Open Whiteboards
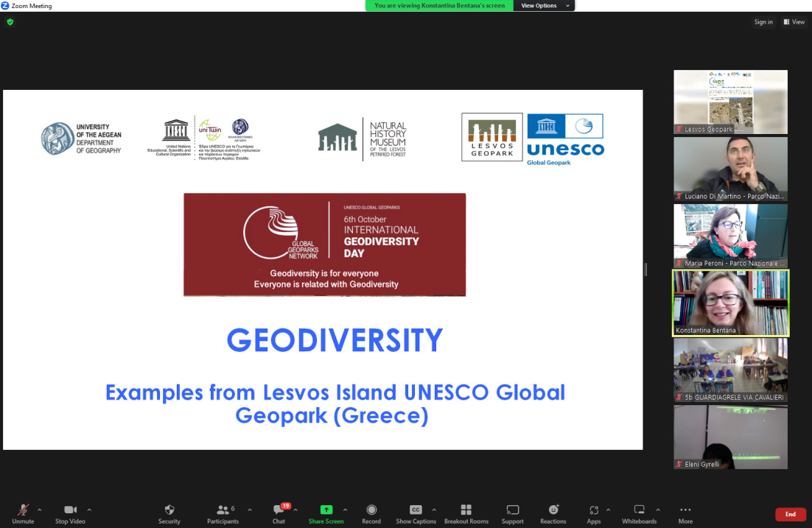The height and width of the screenshot is (528, 812). point(639,513)
